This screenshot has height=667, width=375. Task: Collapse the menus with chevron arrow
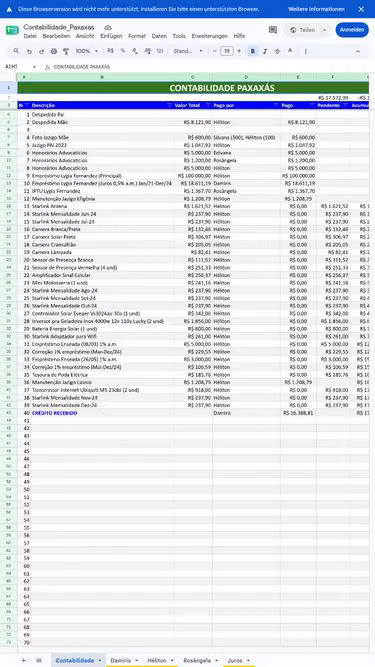[358, 51]
